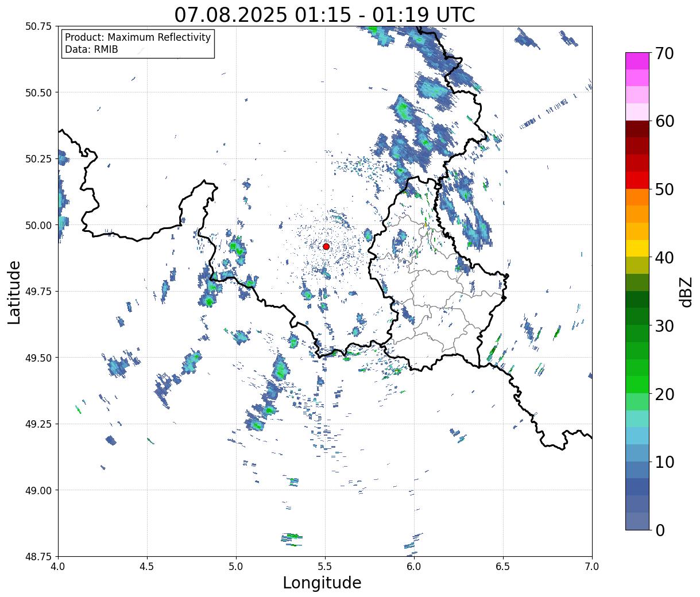The height and width of the screenshot is (597, 700).
Task: Click the y-axis tick label 49.00
Action: 38,490
